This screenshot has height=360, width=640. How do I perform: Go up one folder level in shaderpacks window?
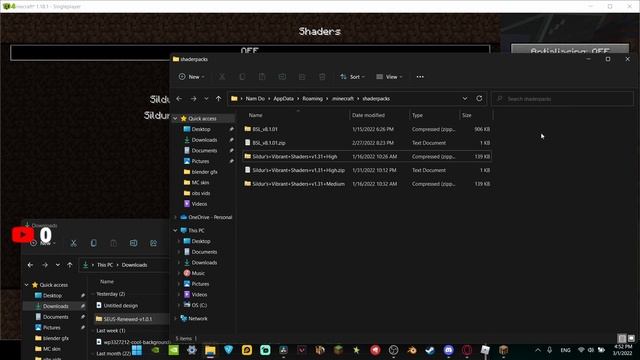(219, 99)
